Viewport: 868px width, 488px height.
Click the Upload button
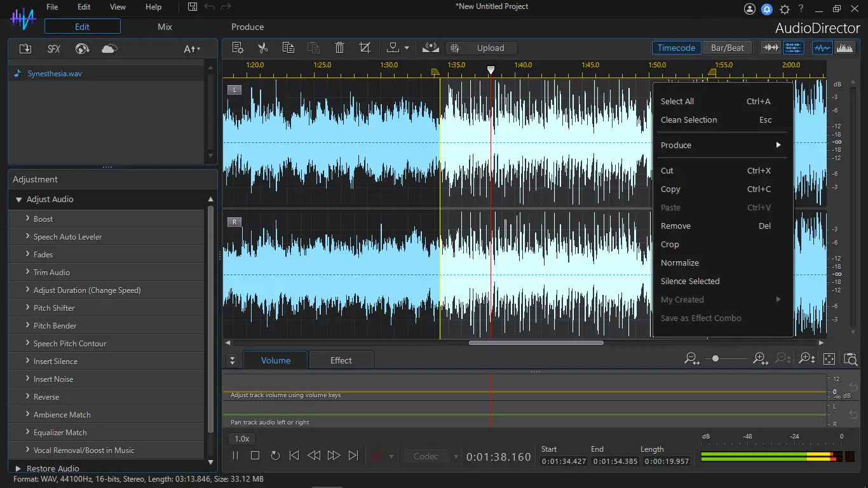(490, 48)
